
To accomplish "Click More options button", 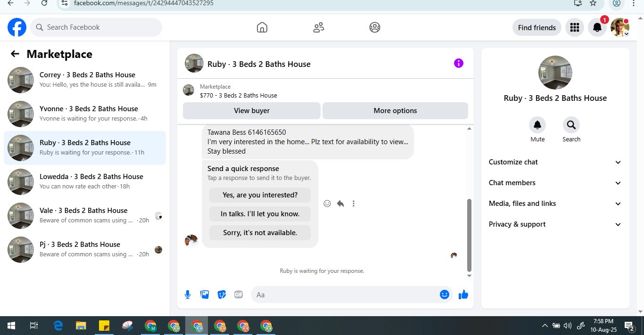I will pyautogui.click(x=395, y=111).
